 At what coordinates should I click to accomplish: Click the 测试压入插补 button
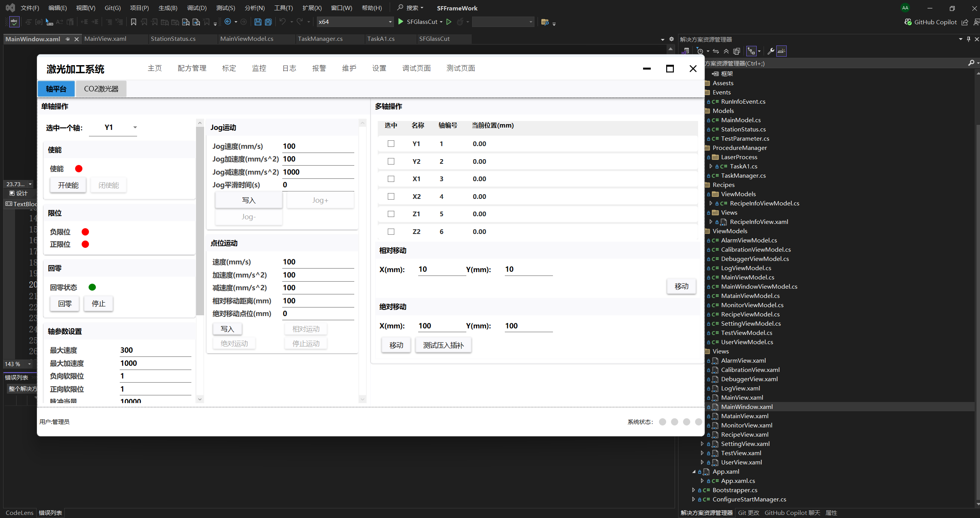pos(443,345)
